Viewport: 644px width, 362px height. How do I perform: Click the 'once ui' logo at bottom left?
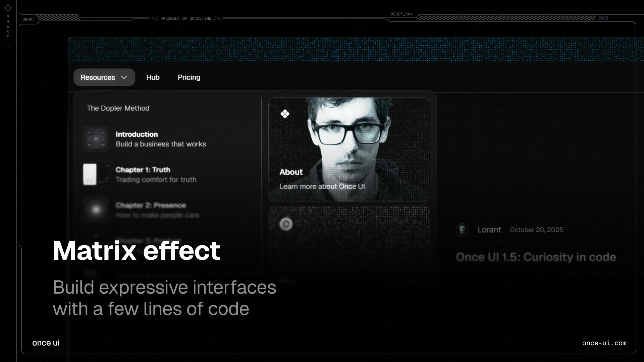point(46,343)
